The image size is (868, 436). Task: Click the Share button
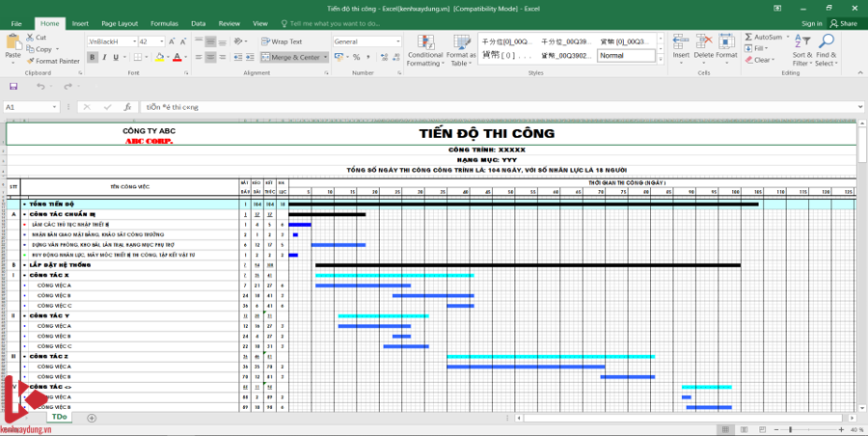tap(844, 23)
